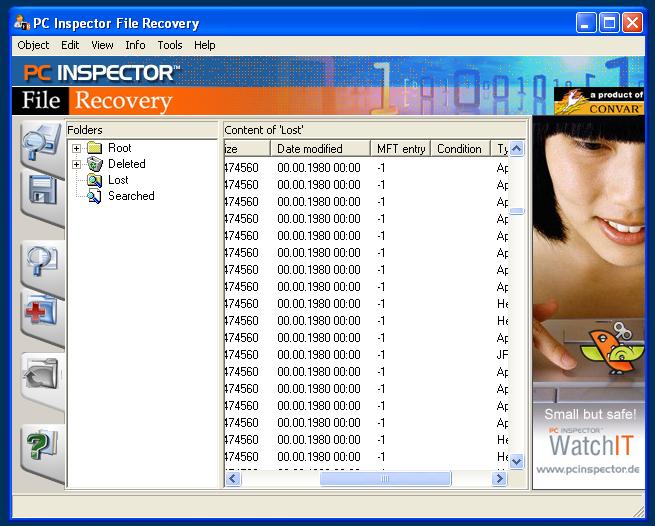Expand the Root folder node
The height and width of the screenshot is (526, 655).
[76, 148]
